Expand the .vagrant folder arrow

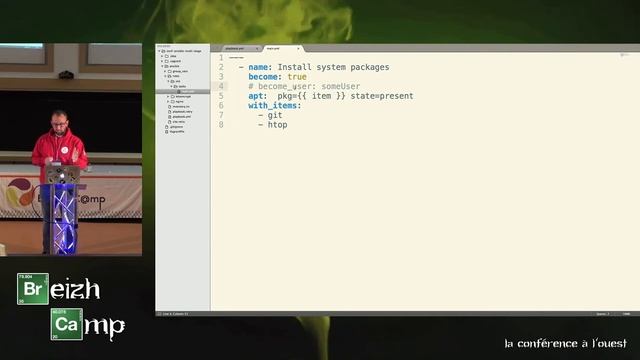(x=162, y=61)
